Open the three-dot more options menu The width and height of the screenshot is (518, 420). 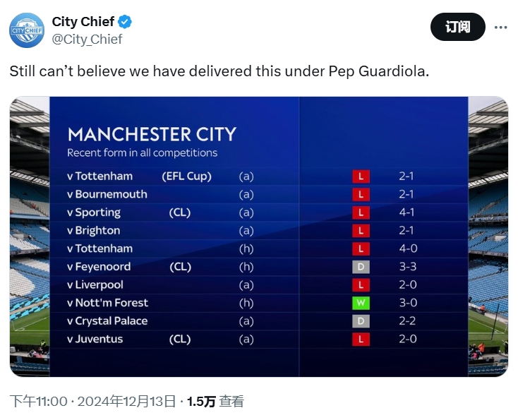(500, 27)
